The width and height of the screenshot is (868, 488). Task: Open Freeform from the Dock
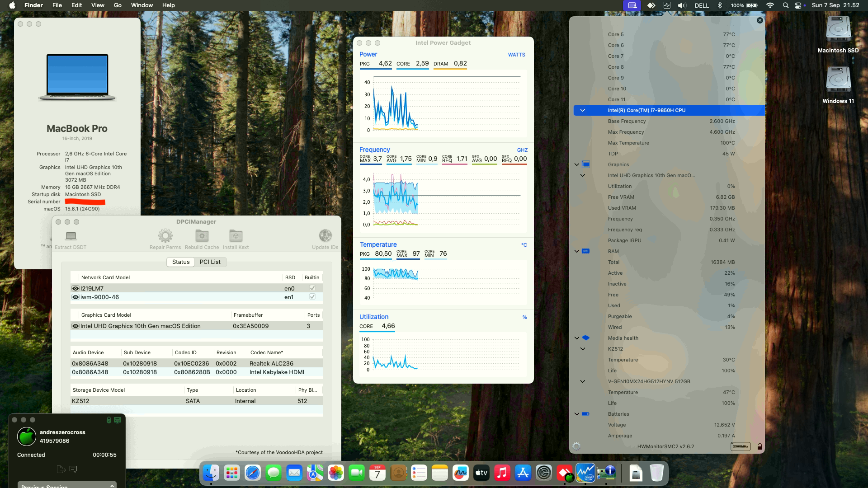click(461, 473)
